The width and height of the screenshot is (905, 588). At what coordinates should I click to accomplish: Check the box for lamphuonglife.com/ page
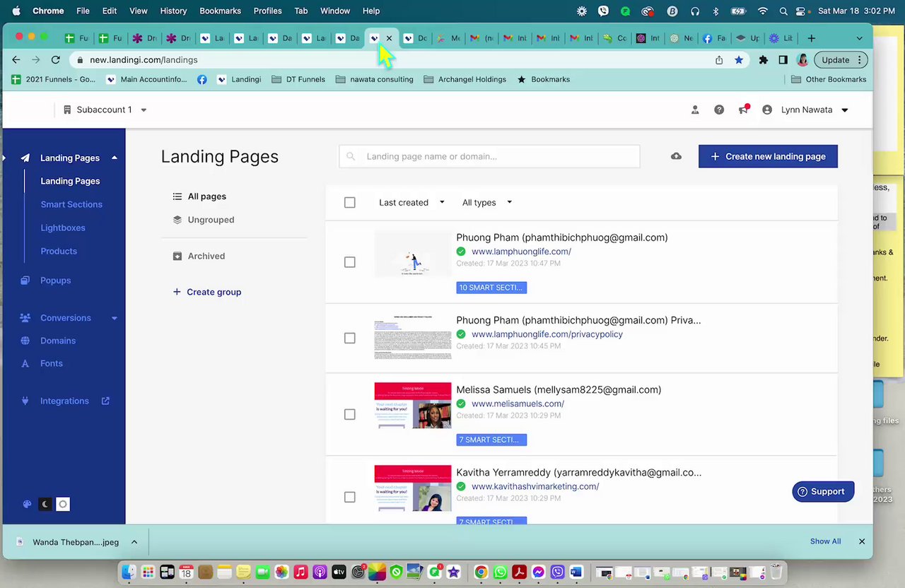pyautogui.click(x=349, y=262)
